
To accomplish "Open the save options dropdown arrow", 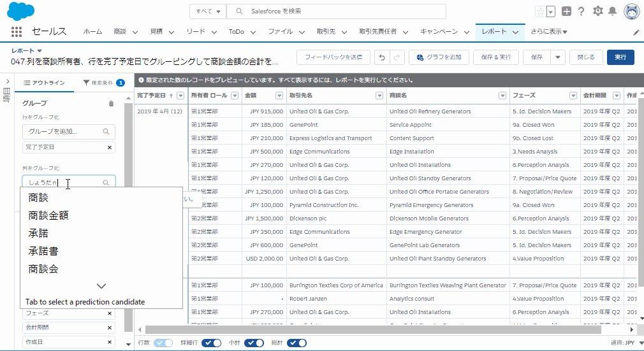I will pyautogui.click(x=558, y=57).
